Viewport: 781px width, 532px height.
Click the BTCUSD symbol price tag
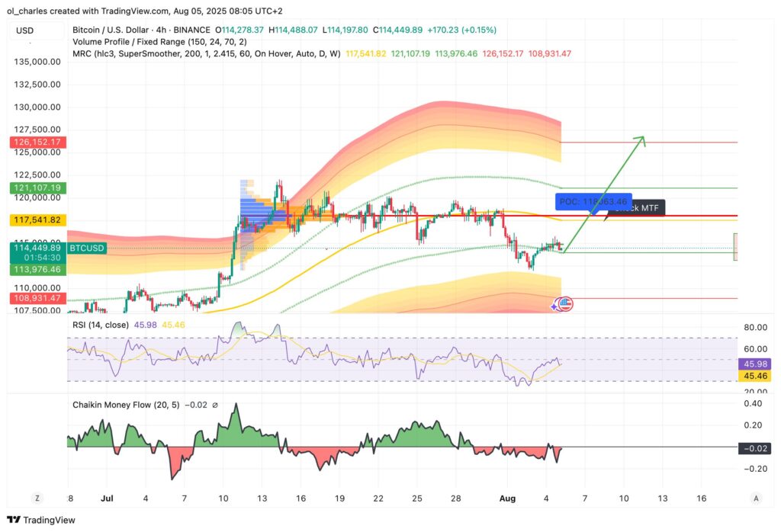pos(87,248)
